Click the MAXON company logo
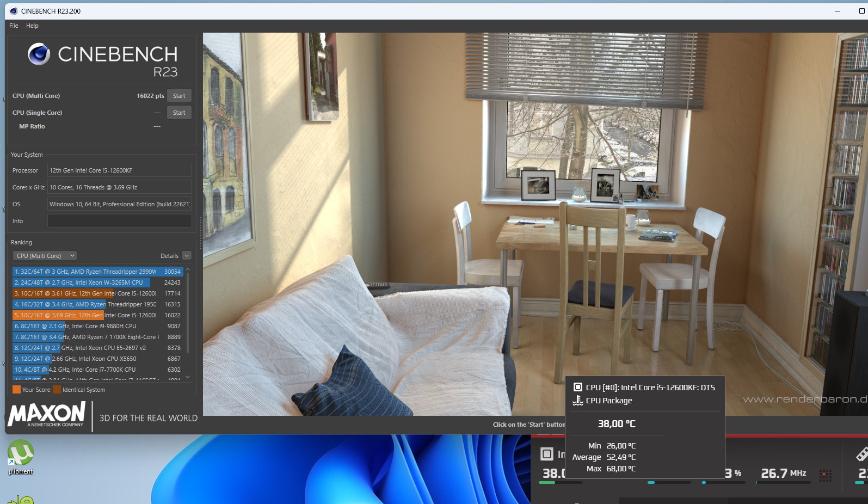 pos(47,415)
